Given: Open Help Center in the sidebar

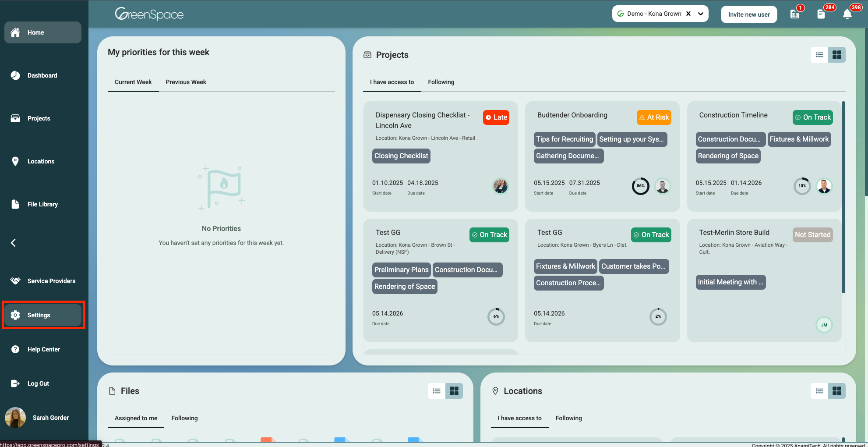Looking at the screenshot, I should click(x=43, y=349).
